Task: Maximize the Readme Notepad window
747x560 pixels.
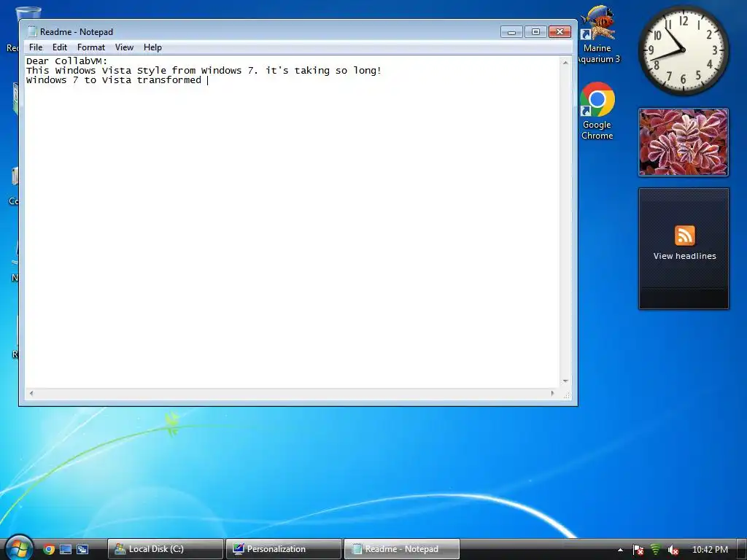Action: 535,32
